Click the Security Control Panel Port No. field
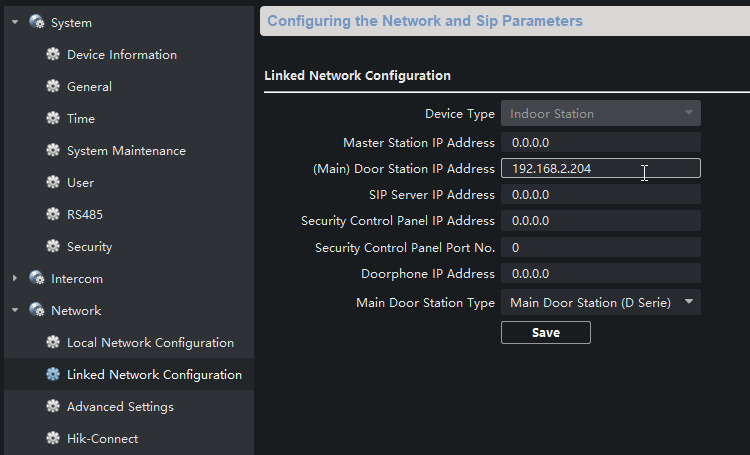The width and height of the screenshot is (750, 455). pos(600,247)
